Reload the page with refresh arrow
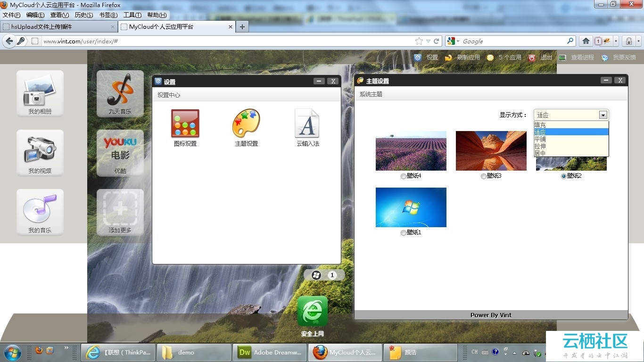 click(437, 41)
